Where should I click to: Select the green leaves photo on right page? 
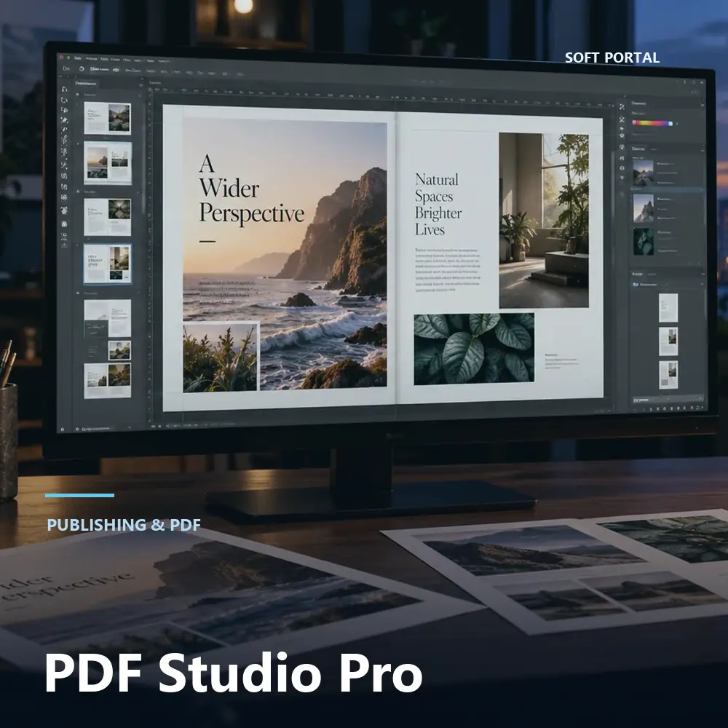pos(474,349)
